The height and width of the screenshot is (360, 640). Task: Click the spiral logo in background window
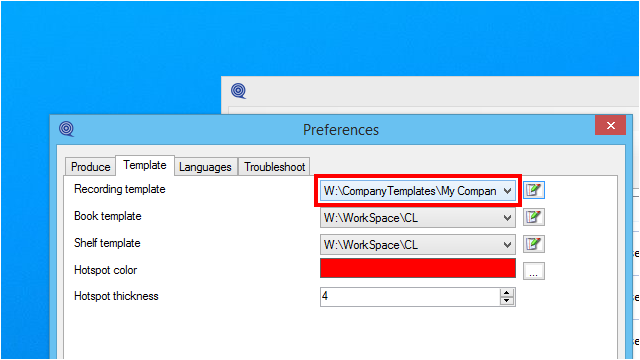coord(238,91)
